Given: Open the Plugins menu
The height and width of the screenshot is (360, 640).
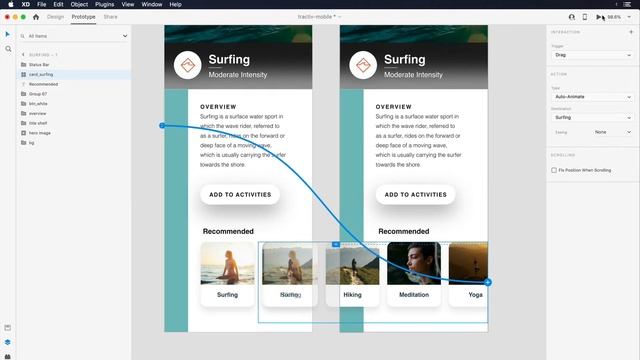Looking at the screenshot, I should [x=104, y=4].
